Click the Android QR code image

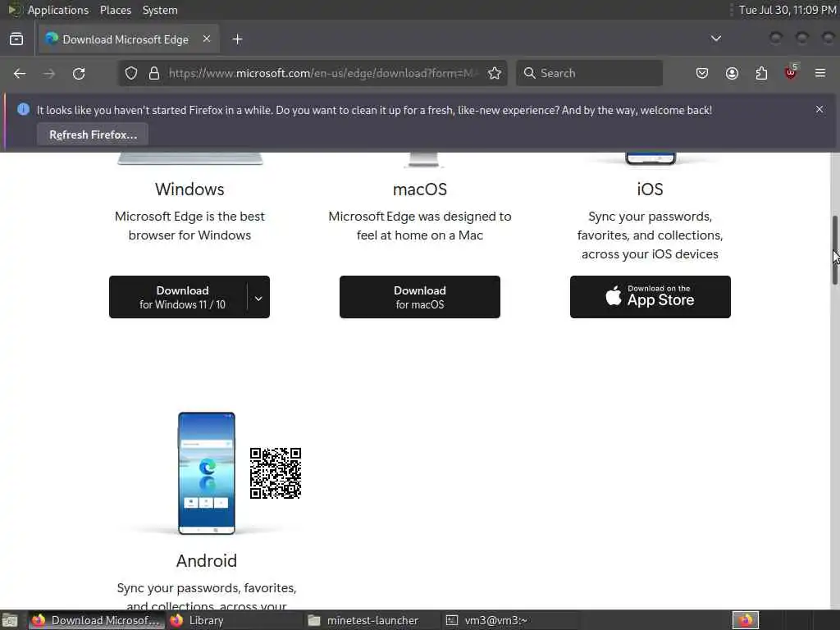(276, 473)
